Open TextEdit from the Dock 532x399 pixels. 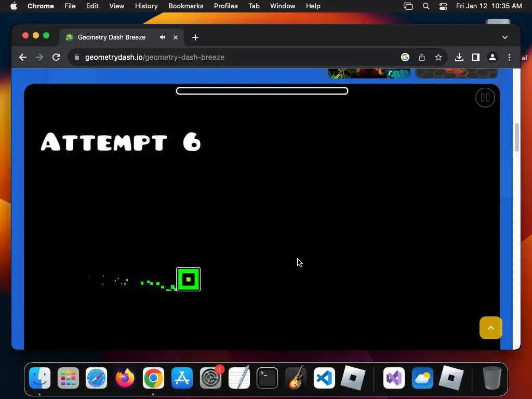239,378
